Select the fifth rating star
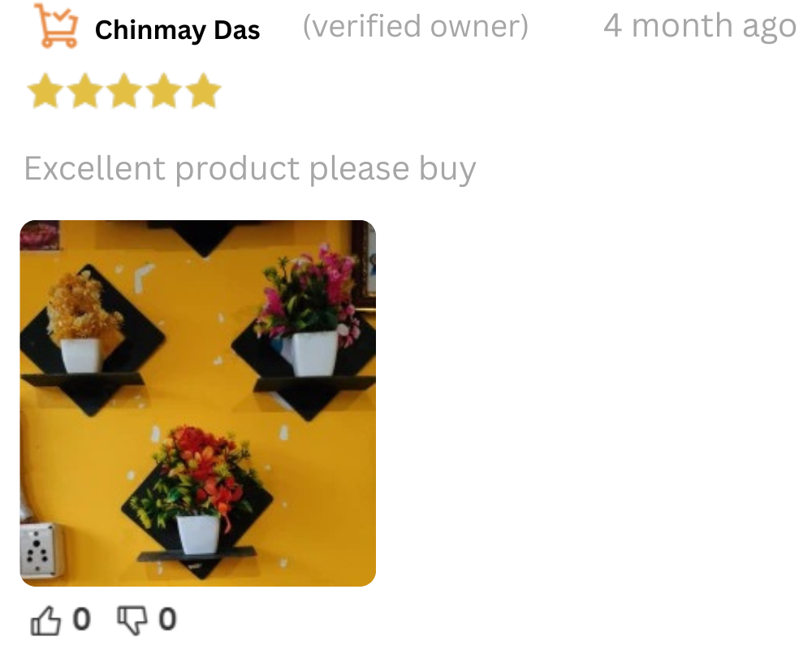The width and height of the screenshot is (812, 650). click(203, 91)
